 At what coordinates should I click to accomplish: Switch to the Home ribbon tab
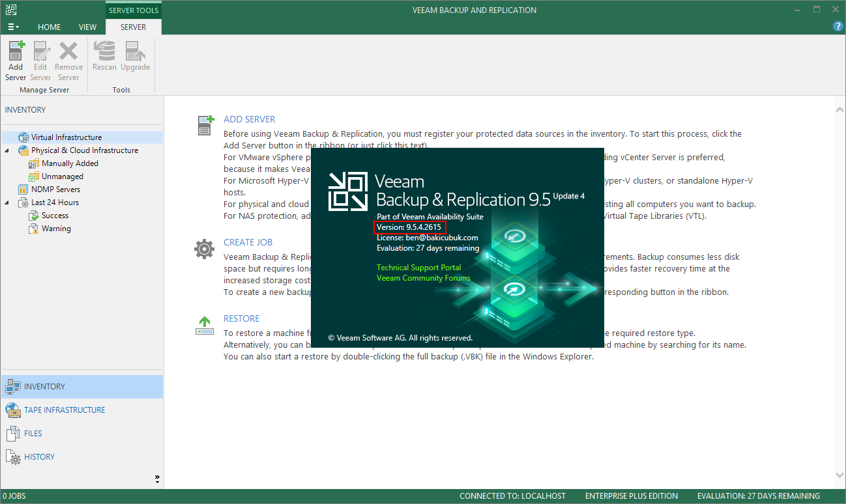[x=49, y=27]
